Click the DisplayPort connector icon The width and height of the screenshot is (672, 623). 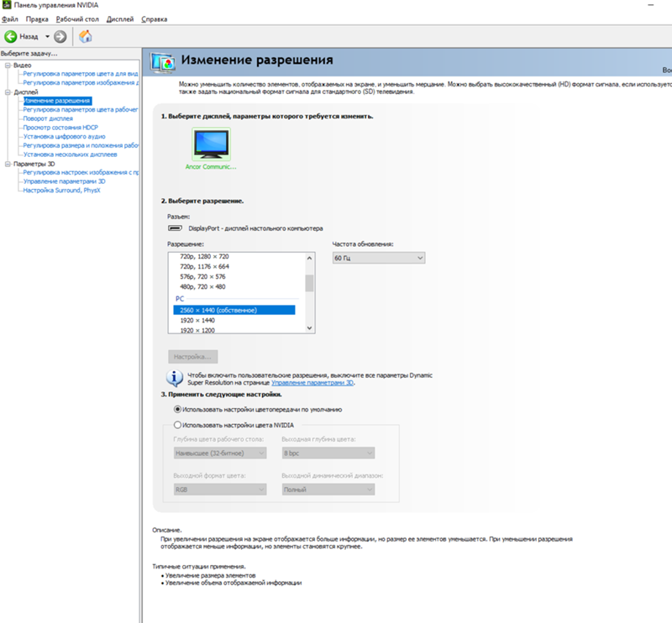point(175,228)
